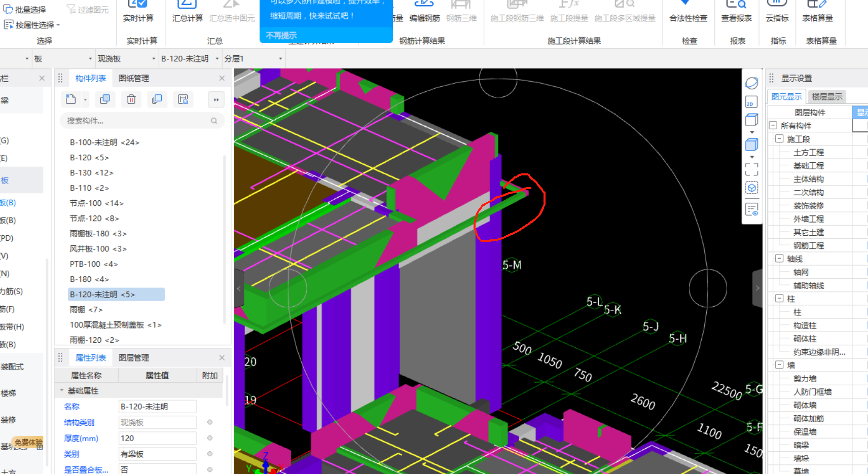Open 查看报表 report viewer
Screen dimensions: 868x474
pyautogui.click(x=736, y=11)
